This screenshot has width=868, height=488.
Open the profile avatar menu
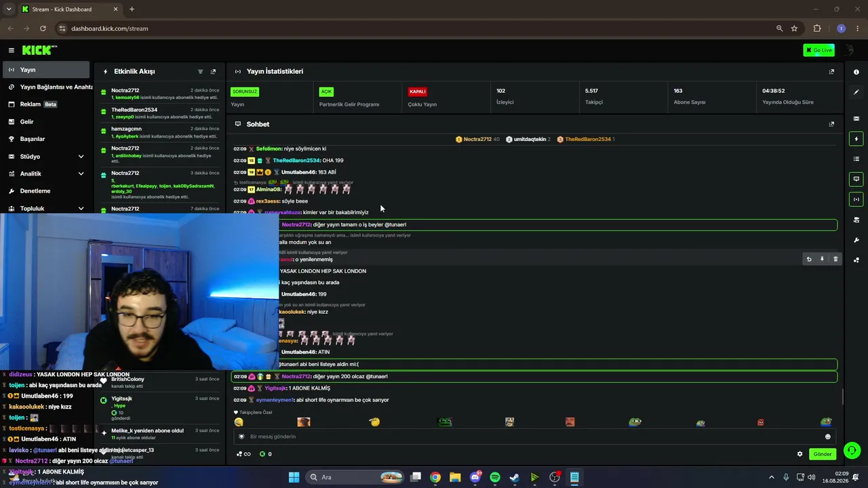(848, 50)
